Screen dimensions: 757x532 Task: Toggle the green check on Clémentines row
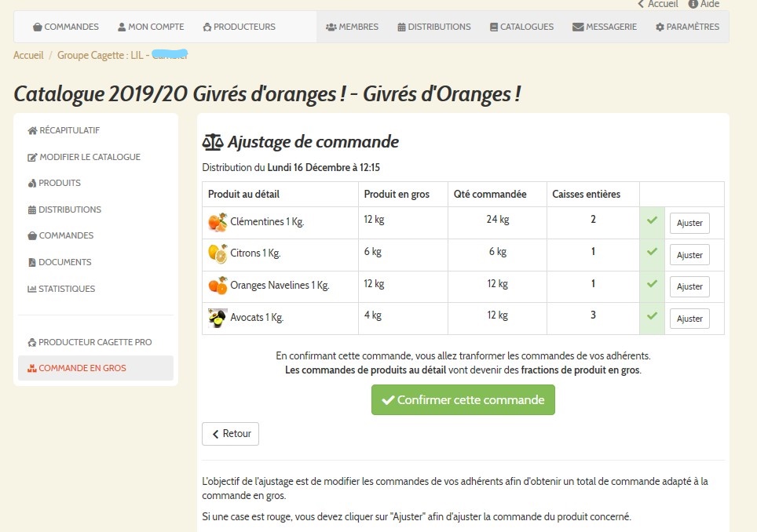(x=652, y=222)
